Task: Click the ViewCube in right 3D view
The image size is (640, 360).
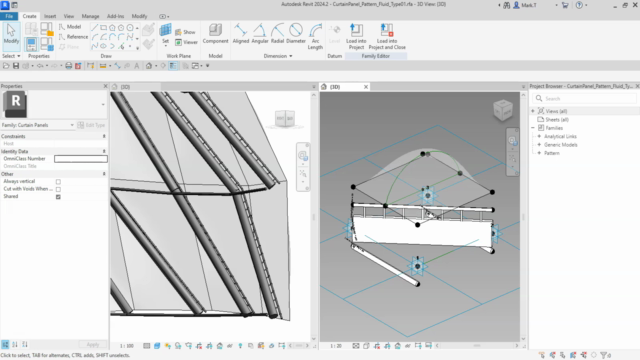Action: pyautogui.click(x=502, y=110)
